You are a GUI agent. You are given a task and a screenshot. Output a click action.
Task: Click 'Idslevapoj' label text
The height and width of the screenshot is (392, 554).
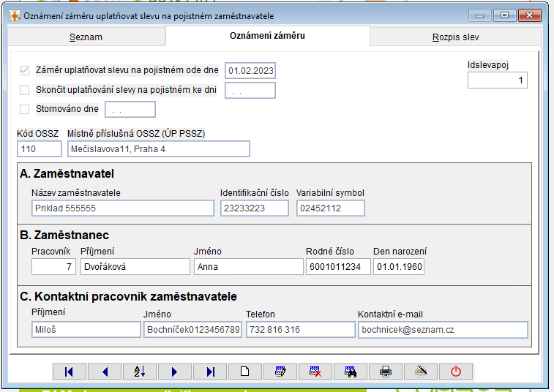click(488, 65)
